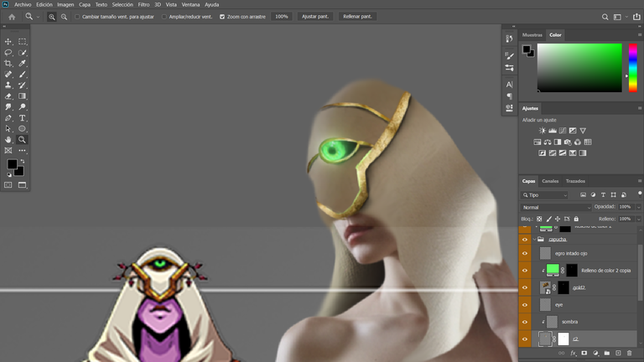This screenshot has width=644, height=362.
Task: Add a Photo Filter adjustment
Action: coord(568,142)
